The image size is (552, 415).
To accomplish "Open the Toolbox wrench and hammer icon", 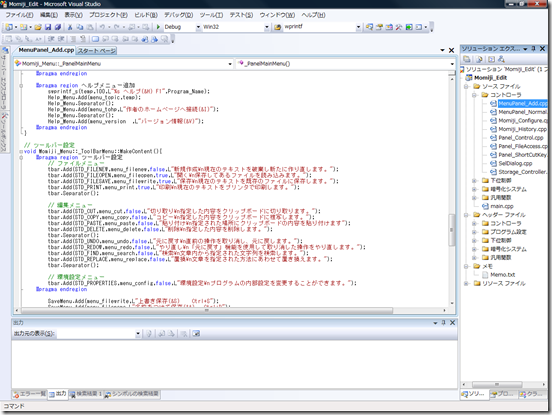I will (399, 27).
